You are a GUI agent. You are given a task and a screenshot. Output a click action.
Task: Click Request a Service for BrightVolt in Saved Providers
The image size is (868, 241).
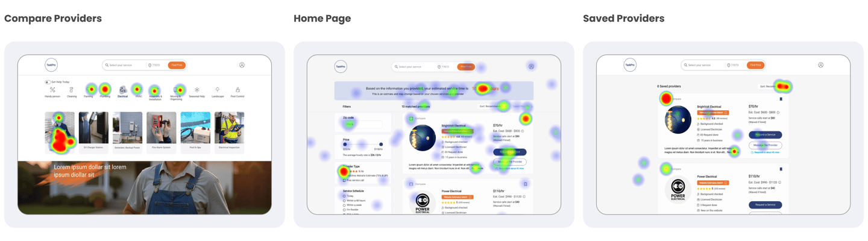[x=766, y=135]
